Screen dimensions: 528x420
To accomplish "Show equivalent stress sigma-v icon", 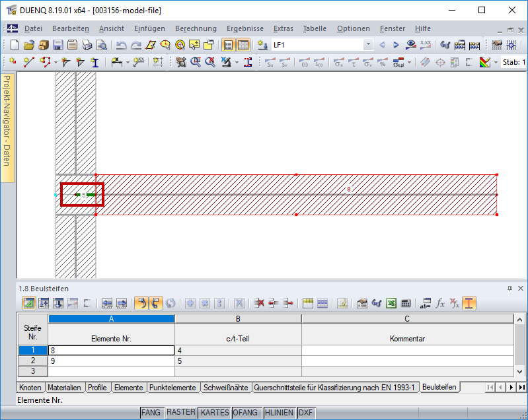I will 367,62.
